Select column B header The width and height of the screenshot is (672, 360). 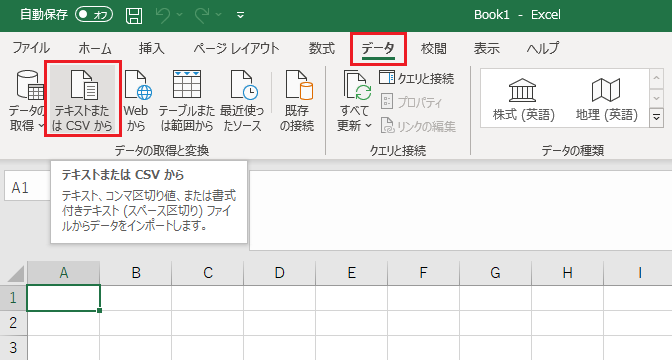coord(136,273)
